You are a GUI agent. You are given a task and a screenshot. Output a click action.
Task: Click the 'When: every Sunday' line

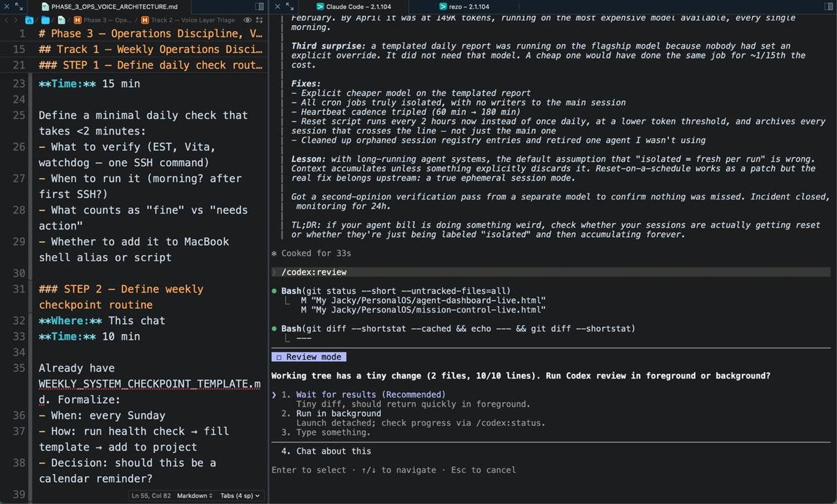click(102, 415)
